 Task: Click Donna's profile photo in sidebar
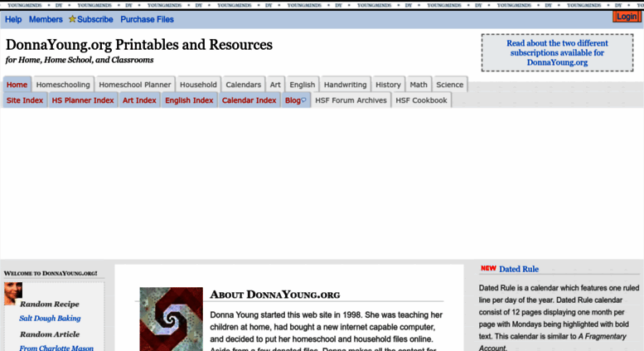[x=13, y=294]
